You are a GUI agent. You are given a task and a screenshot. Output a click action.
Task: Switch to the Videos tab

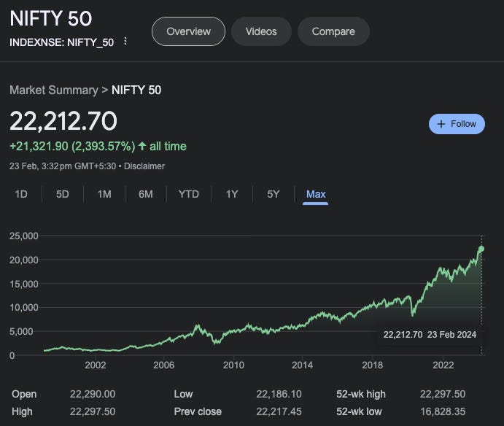click(x=261, y=31)
